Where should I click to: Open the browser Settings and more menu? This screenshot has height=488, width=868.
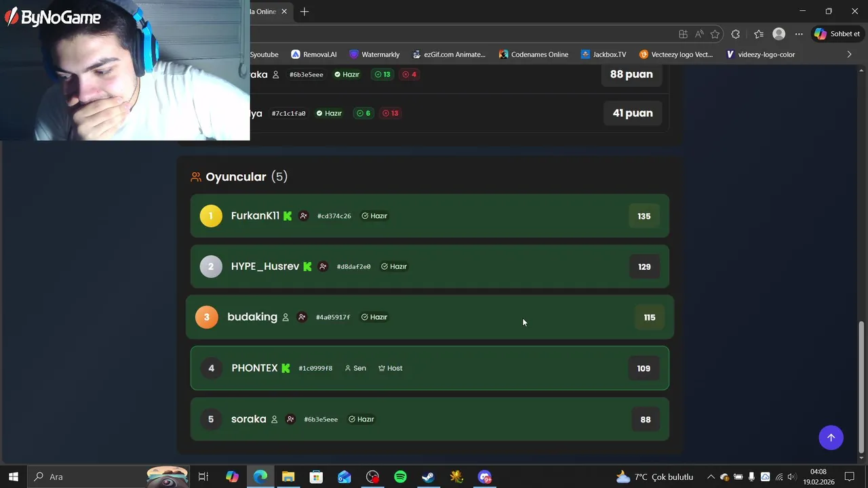point(799,34)
